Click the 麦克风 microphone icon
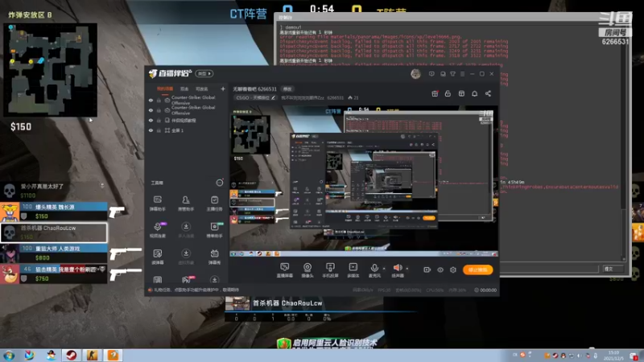The image size is (644, 362). 374,268
